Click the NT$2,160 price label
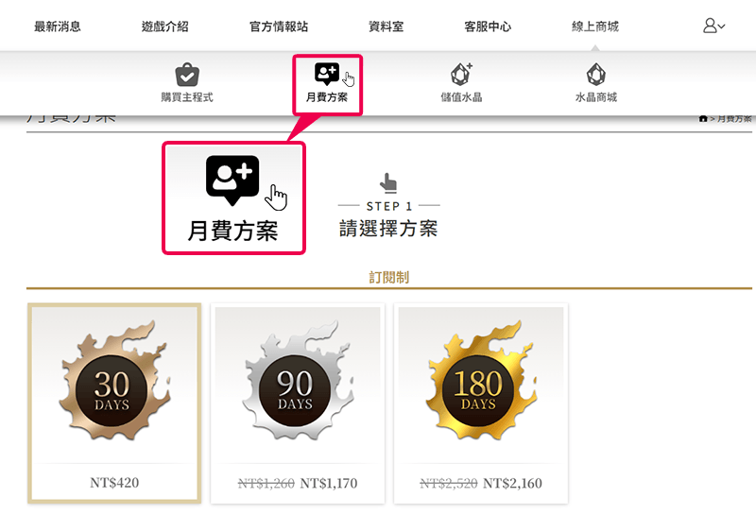This screenshot has width=756, height=532. click(512, 483)
